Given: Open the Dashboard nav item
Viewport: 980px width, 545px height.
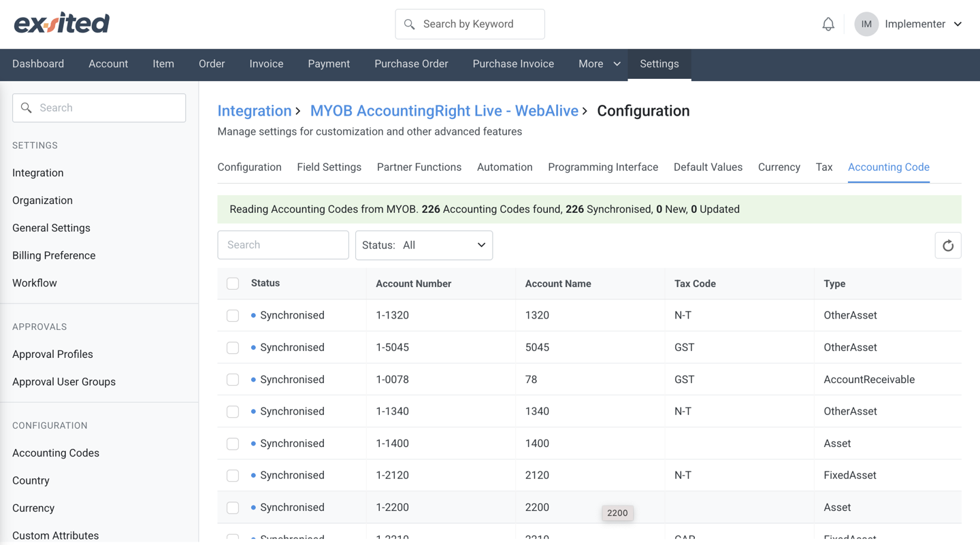Looking at the screenshot, I should [38, 64].
